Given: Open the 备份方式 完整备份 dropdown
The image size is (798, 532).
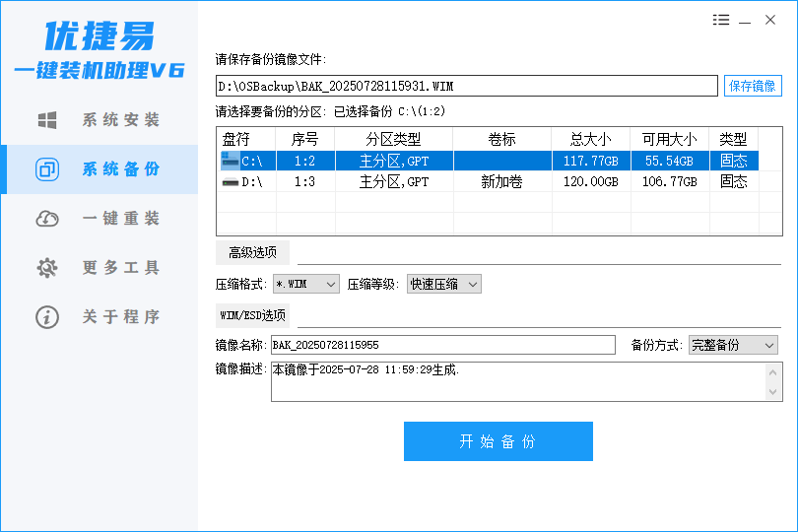Looking at the screenshot, I should click(733, 345).
